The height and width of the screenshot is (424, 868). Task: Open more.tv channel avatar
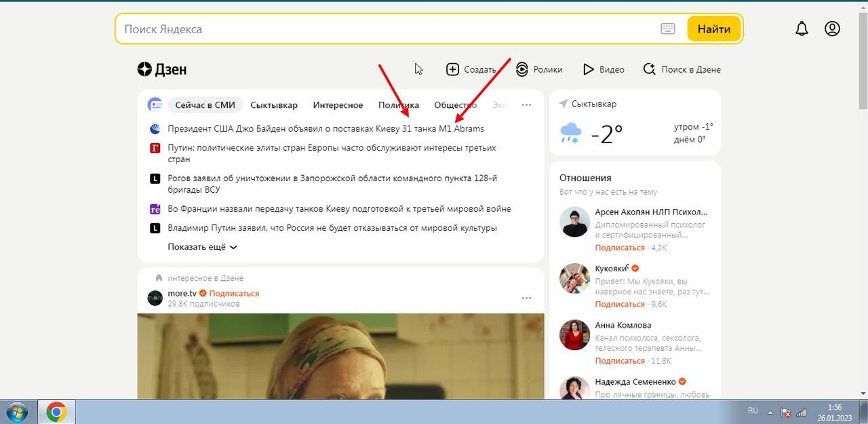click(155, 298)
